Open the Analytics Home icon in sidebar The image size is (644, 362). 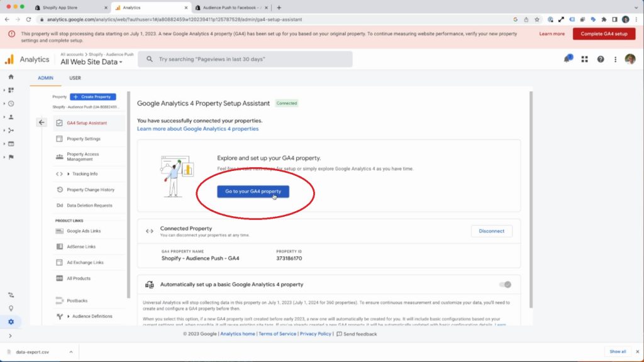[x=11, y=77]
